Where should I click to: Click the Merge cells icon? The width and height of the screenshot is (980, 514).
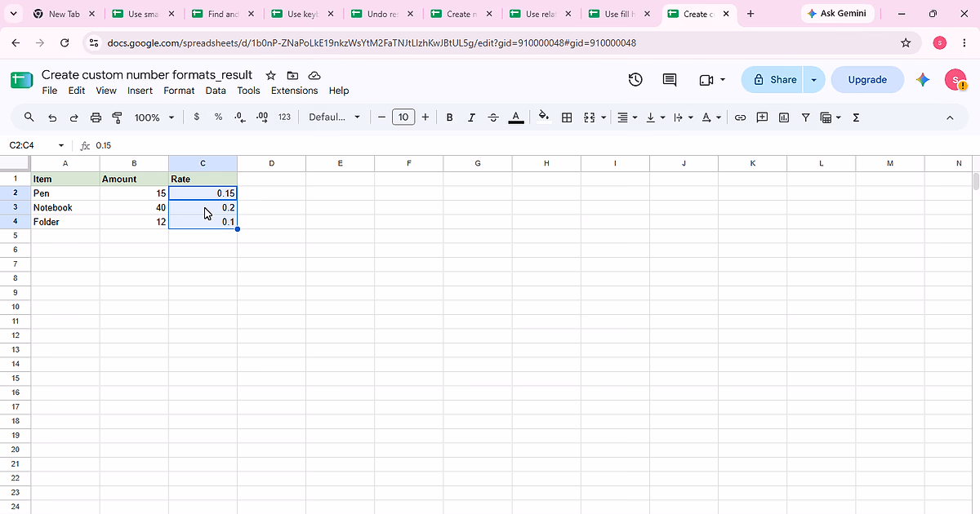[590, 117]
